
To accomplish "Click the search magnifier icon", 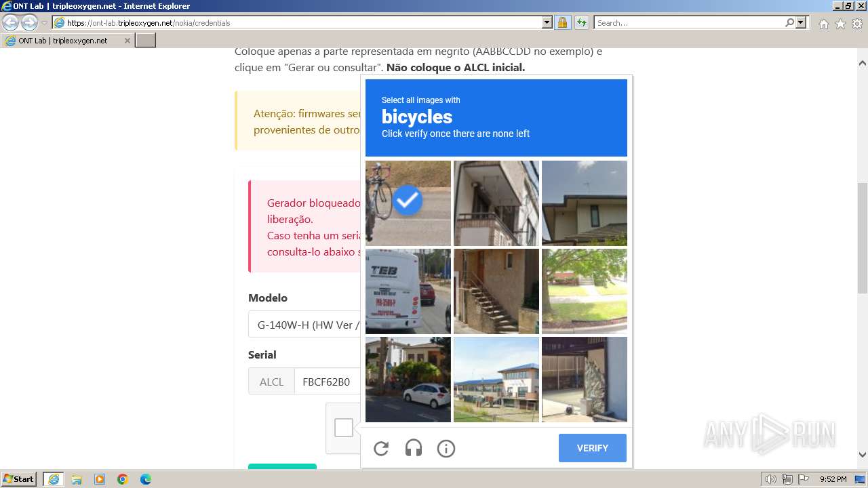I will 789,22.
